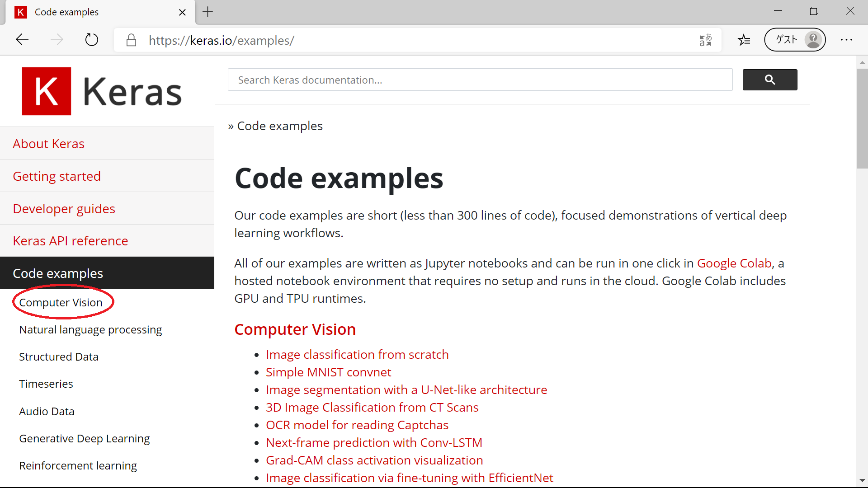Open OCR model for reading Captchas
The image size is (868, 488).
[x=357, y=425]
